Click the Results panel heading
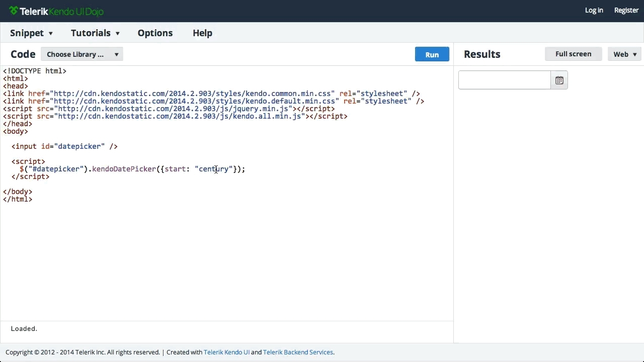Image resolution: width=644 pixels, height=362 pixels. tap(481, 54)
